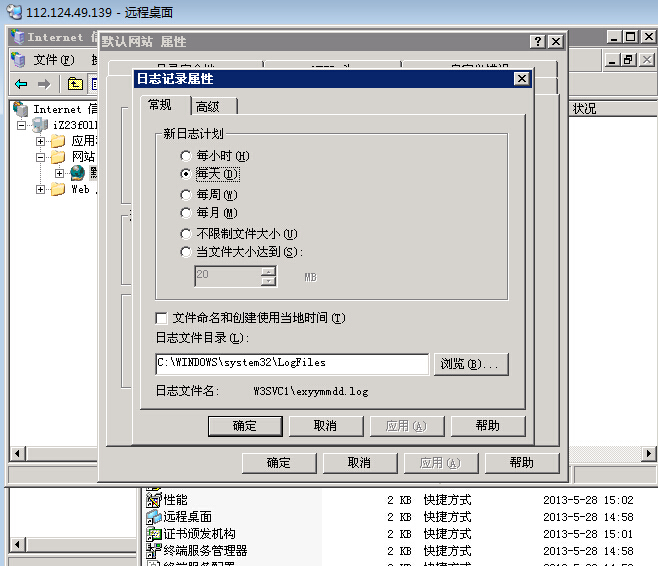Click the 终端服务管理器 shortcut icon
The height and width of the screenshot is (566, 658).
pyautogui.click(x=154, y=551)
